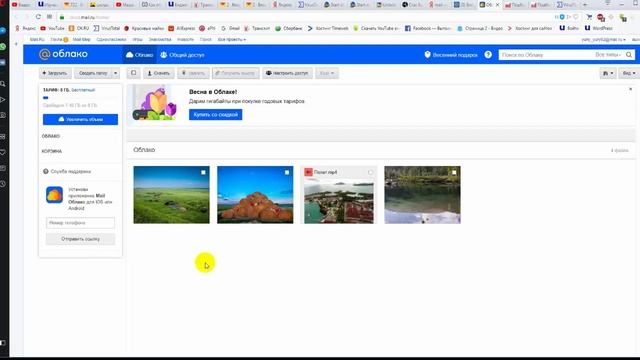The width and height of the screenshot is (640, 360).
Task: Open the КОРЗИНА trash in sidebar
Action: point(52,151)
